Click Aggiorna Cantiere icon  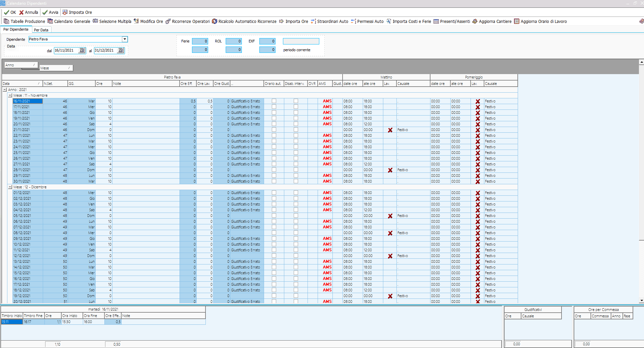point(475,21)
